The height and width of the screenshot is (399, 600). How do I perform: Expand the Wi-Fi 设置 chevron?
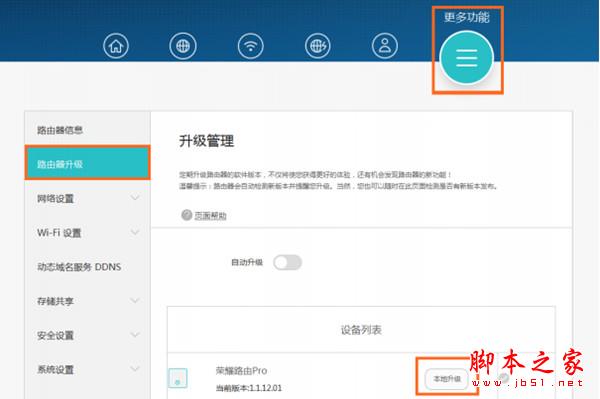point(135,232)
